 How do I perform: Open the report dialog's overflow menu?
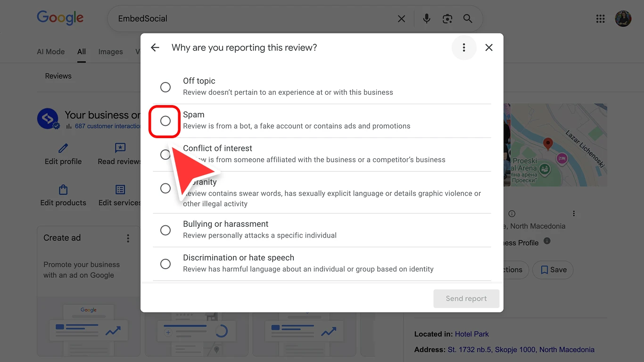(464, 47)
